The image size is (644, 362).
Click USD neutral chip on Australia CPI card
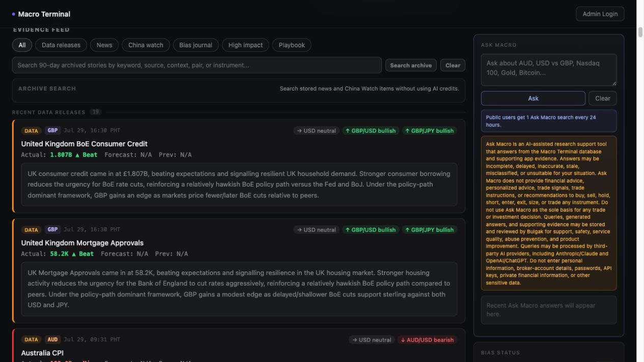372,340
